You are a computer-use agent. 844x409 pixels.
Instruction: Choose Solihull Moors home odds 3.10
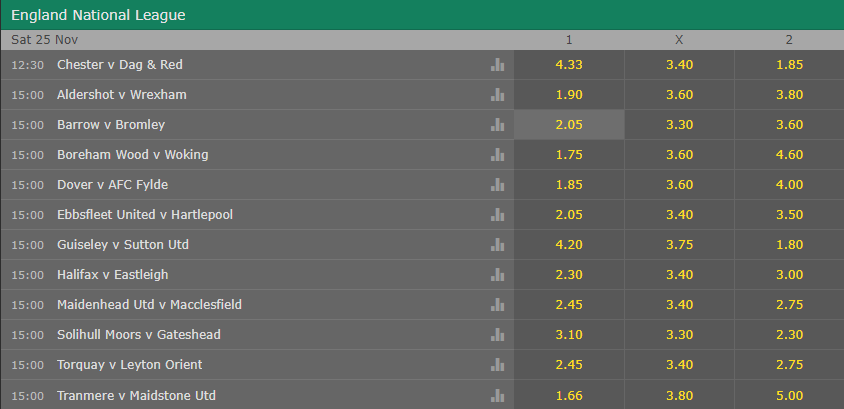click(x=569, y=335)
